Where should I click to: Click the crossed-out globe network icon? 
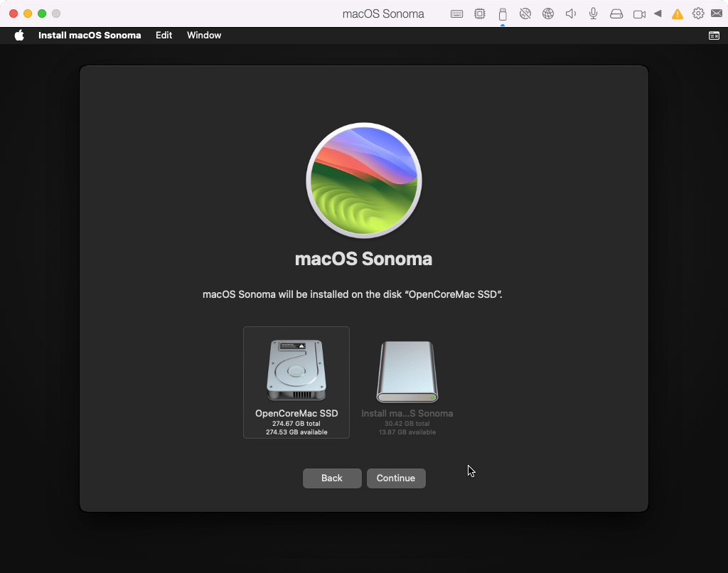[x=525, y=14]
